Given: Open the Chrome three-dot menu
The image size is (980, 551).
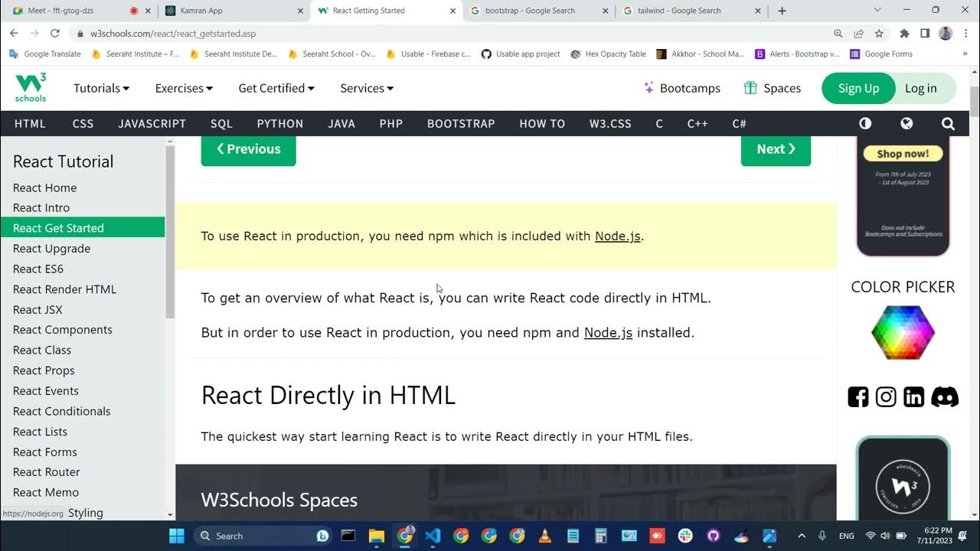Looking at the screenshot, I should point(965,34).
